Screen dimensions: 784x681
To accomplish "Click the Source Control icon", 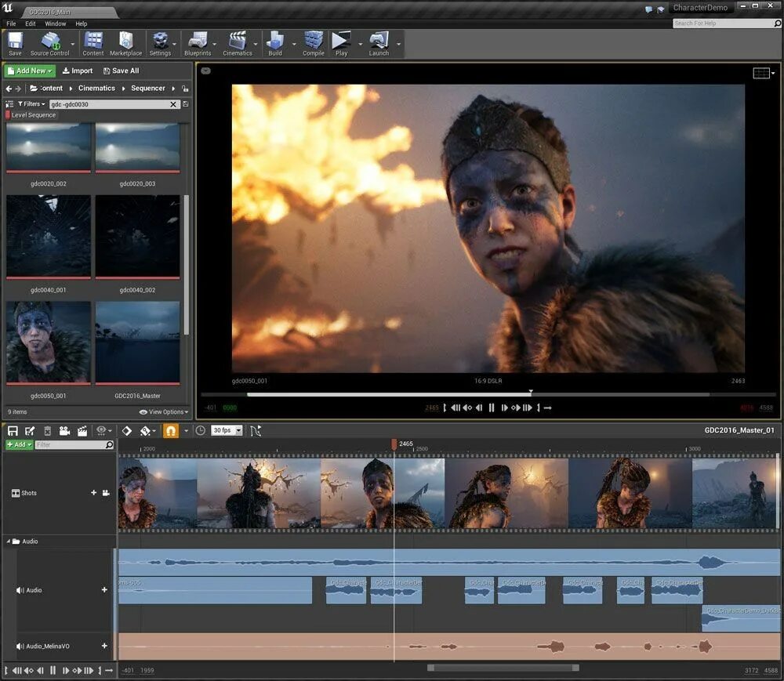I will (x=50, y=42).
